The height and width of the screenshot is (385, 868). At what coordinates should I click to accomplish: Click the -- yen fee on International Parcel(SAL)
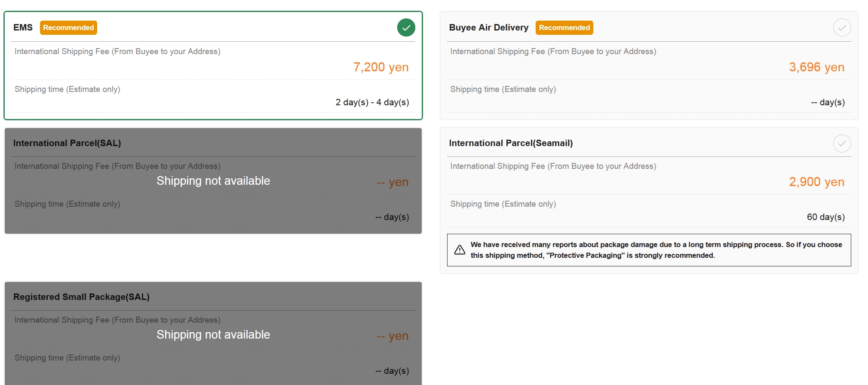393,182
